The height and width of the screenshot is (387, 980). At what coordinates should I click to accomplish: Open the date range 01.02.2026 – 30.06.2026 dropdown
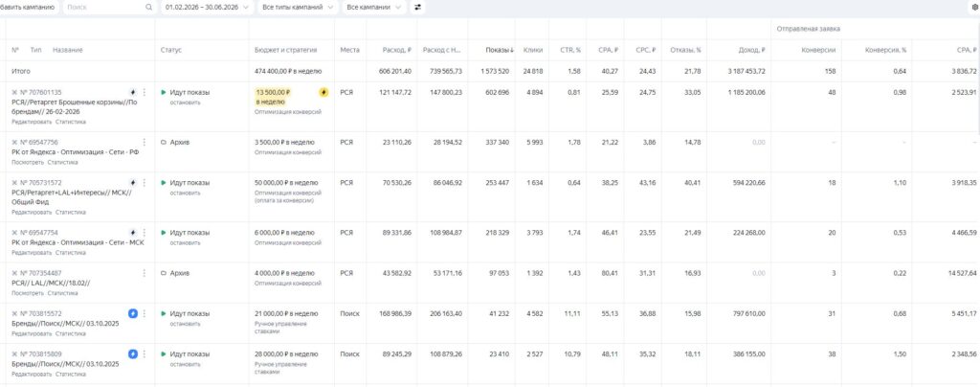[207, 8]
